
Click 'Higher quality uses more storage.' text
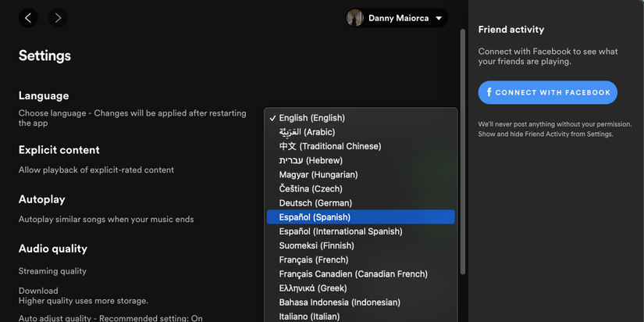[x=84, y=301]
